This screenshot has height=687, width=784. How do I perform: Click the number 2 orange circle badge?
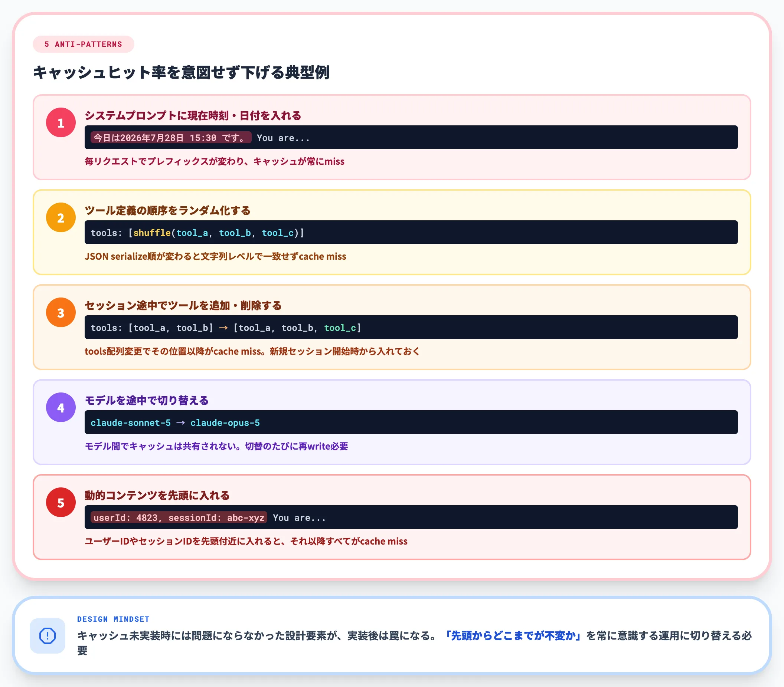click(x=61, y=217)
